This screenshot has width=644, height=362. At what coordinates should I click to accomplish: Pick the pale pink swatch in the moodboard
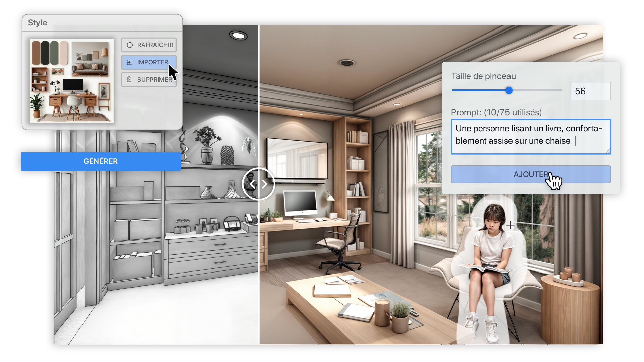point(64,53)
